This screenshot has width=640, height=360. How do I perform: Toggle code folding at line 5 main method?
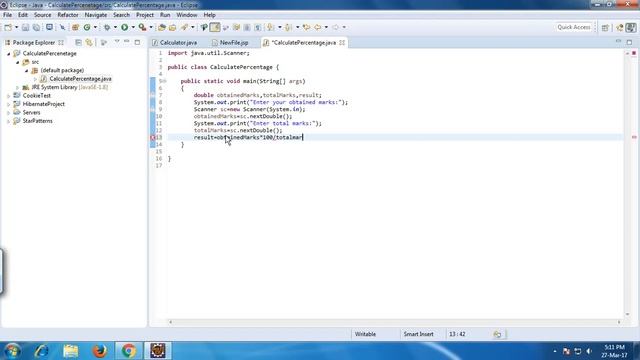[x=163, y=81]
